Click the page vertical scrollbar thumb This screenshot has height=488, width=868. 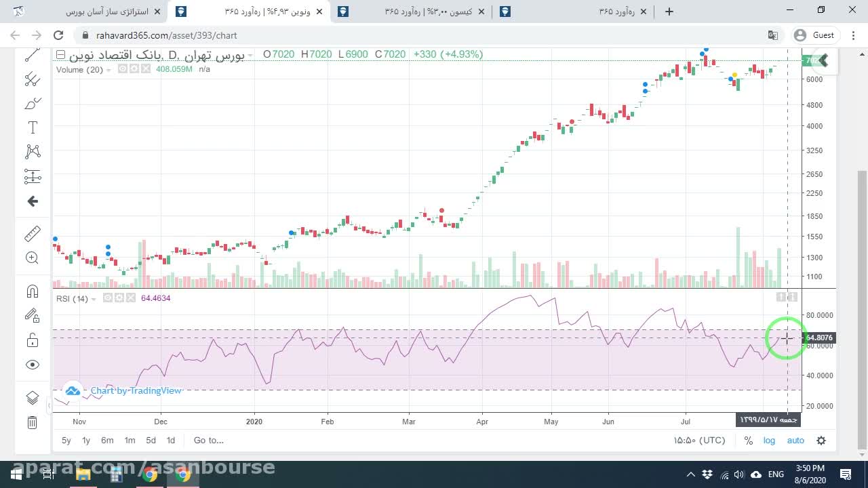[x=862, y=309]
